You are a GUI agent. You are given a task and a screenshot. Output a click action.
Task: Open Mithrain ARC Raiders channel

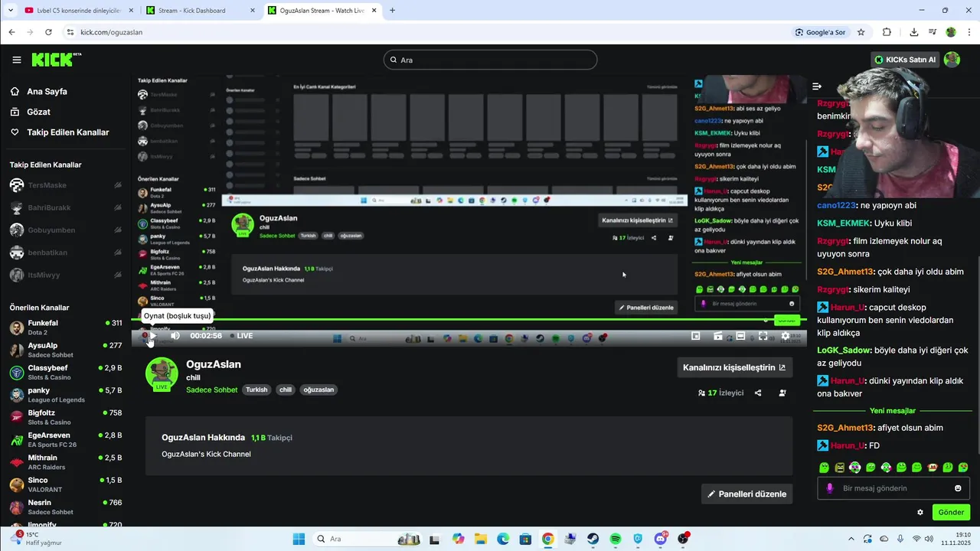coord(65,462)
